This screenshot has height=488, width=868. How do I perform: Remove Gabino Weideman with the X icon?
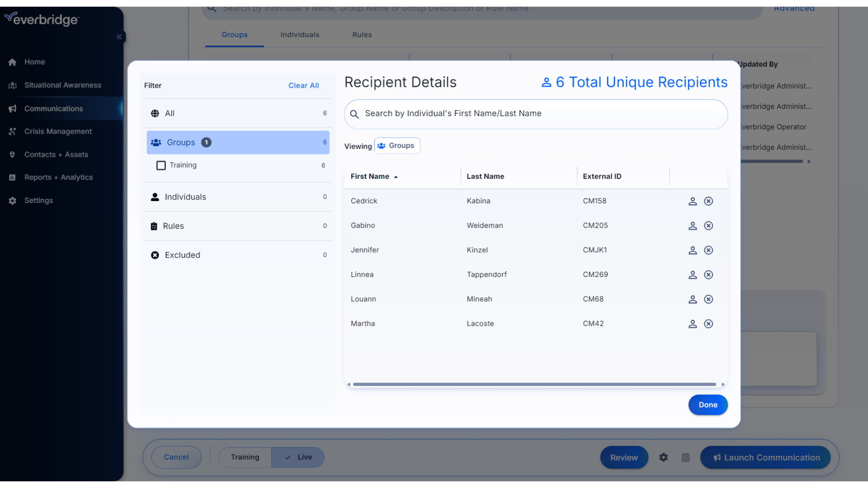click(x=708, y=225)
